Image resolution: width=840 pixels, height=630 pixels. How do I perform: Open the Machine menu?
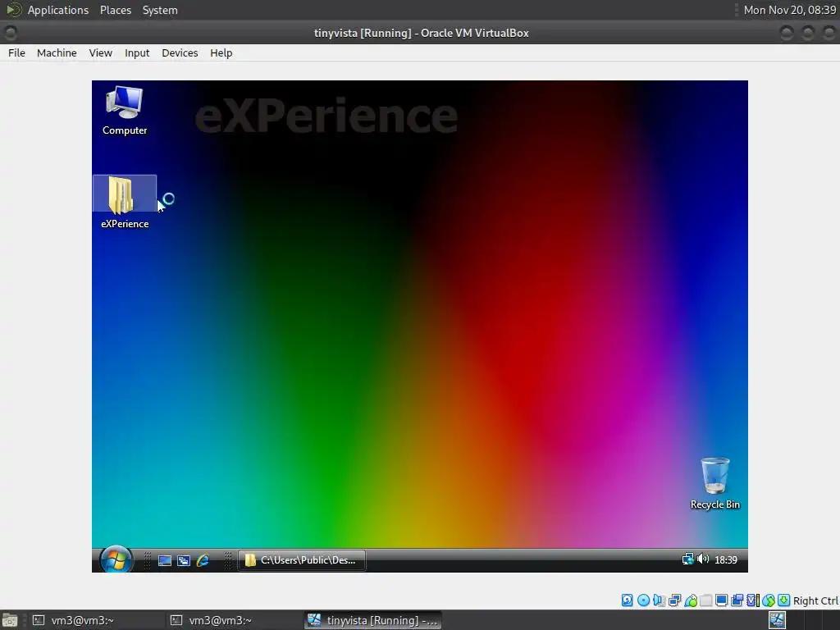pos(57,53)
